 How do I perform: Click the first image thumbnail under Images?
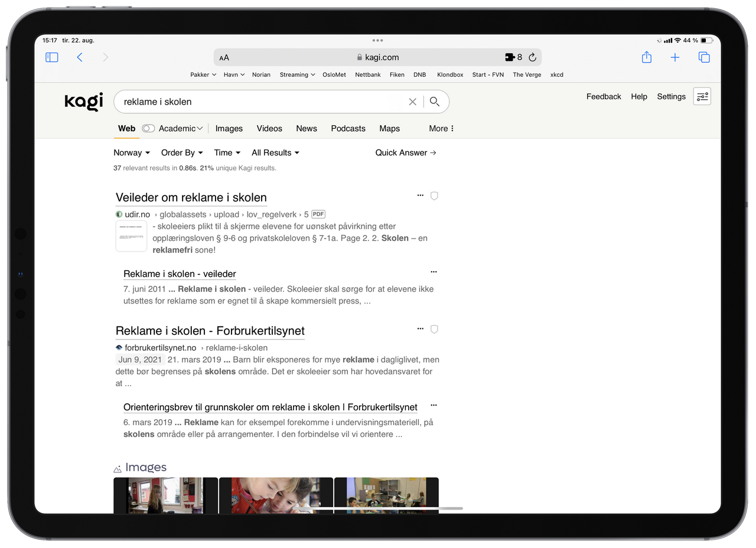point(165,496)
